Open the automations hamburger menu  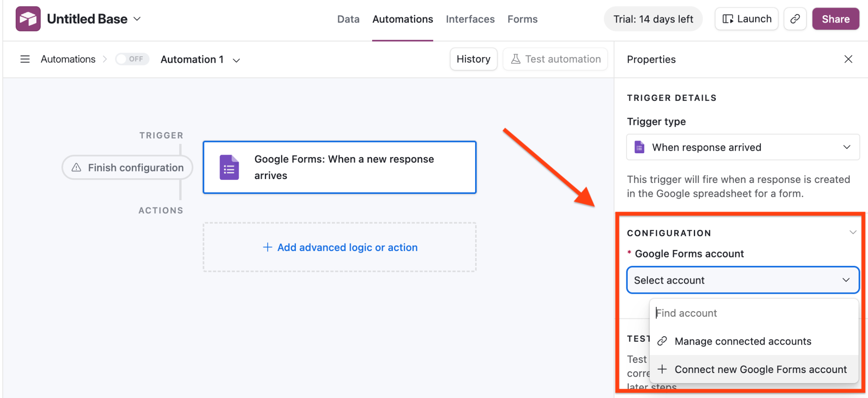[x=25, y=59]
